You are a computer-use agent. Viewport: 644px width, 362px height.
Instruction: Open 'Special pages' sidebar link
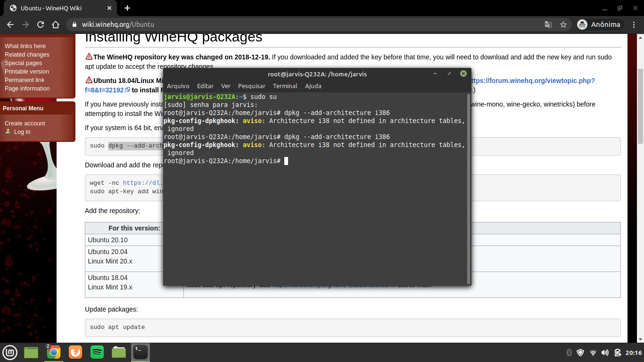click(24, 63)
